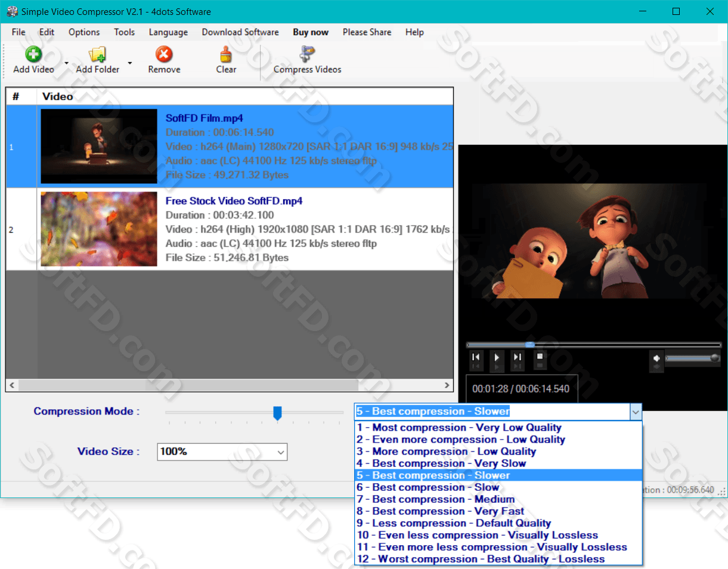This screenshot has width=728, height=569.
Task: Open the Tools menu
Action: [x=125, y=32]
